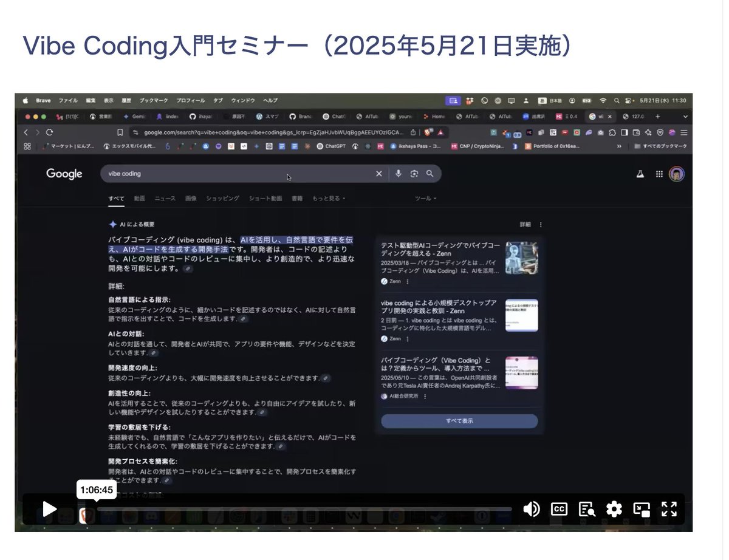This screenshot has height=560, width=729.
Task: Select the 書籍 search tab
Action: tap(297, 199)
